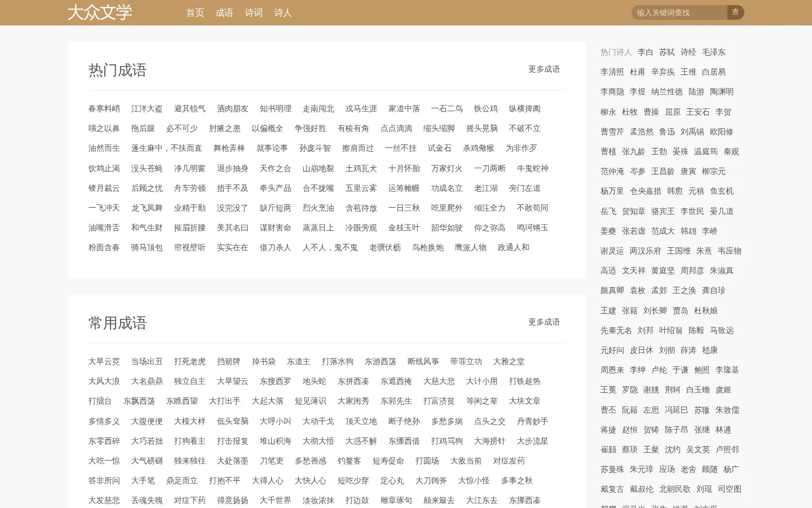The width and height of the screenshot is (812, 508).
Task: Focus the keyword search input field
Action: tap(679, 12)
